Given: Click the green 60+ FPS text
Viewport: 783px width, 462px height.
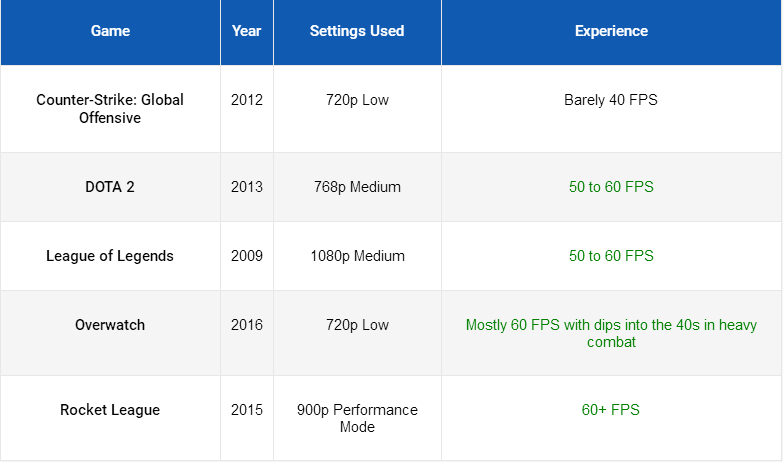Looking at the screenshot, I should [x=611, y=410].
